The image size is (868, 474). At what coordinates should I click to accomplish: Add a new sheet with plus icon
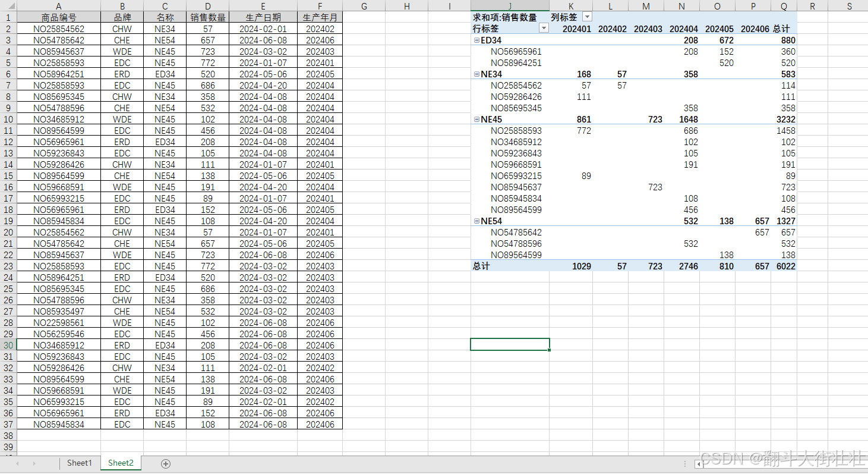(x=166, y=464)
